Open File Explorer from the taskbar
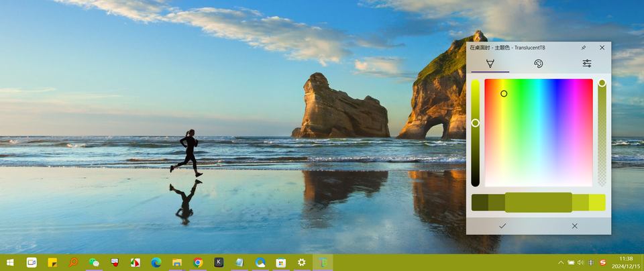Image resolution: width=644 pixels, height=271 pixels. pos(177,262)
